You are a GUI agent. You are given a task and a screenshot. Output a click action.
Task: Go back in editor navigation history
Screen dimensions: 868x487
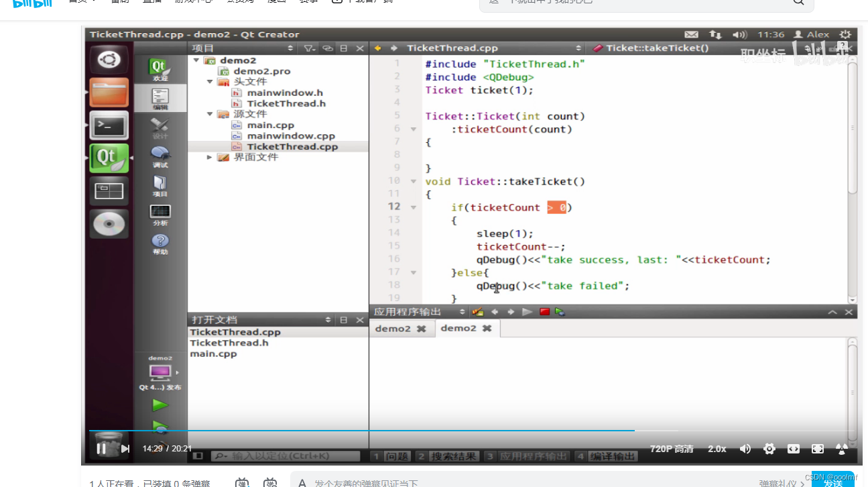(377, 48)
